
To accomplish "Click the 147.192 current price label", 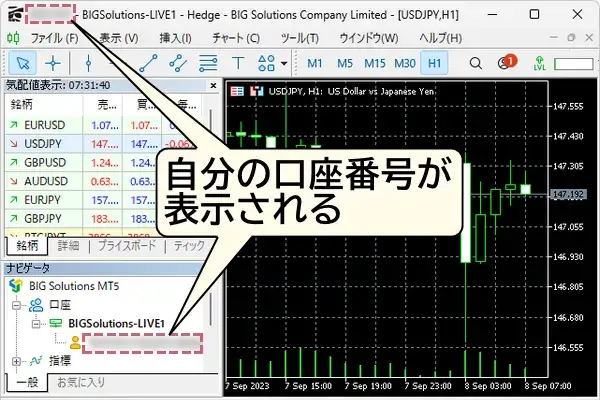I will point(568,194).
